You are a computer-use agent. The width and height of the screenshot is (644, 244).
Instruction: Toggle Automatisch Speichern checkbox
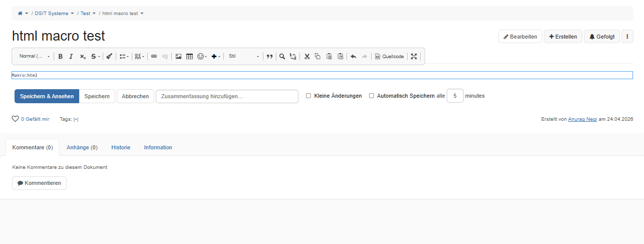(372, 96)
